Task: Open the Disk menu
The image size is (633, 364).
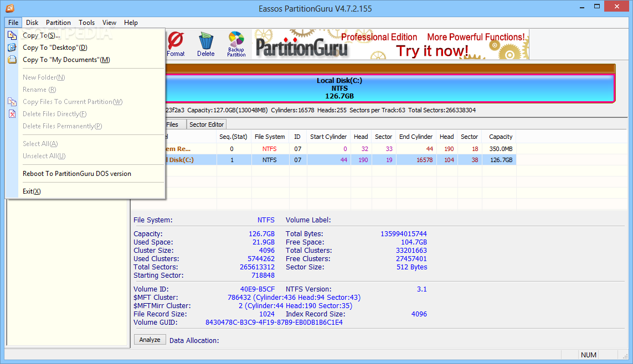Action: point(32,23)
